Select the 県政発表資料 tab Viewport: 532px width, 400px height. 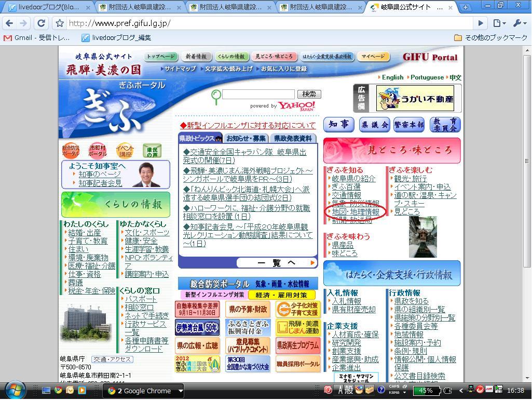(x=293, y=138)
